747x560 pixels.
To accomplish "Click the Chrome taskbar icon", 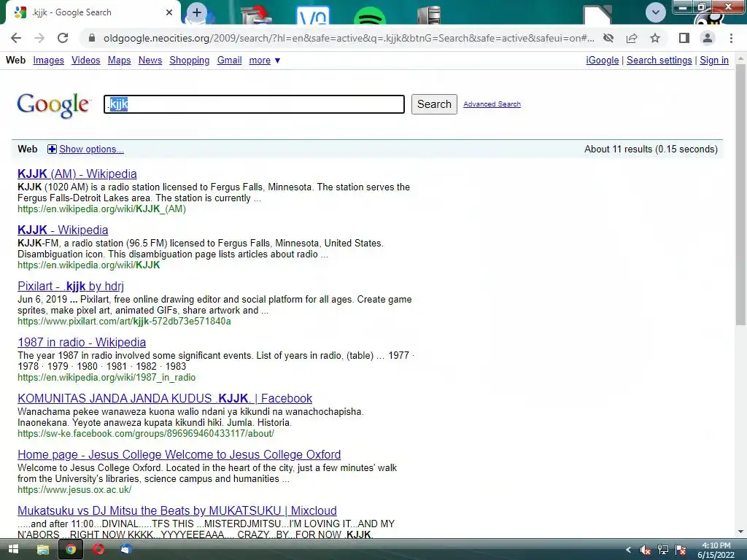I will coord(71,550).
